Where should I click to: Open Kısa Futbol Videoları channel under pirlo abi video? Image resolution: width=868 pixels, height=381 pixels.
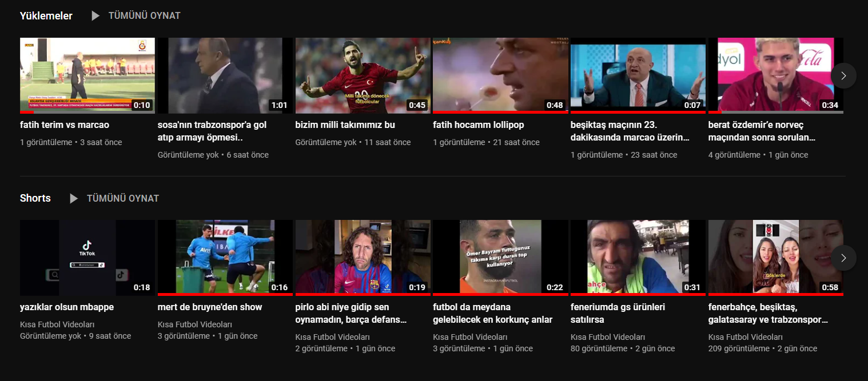point(333,337)
